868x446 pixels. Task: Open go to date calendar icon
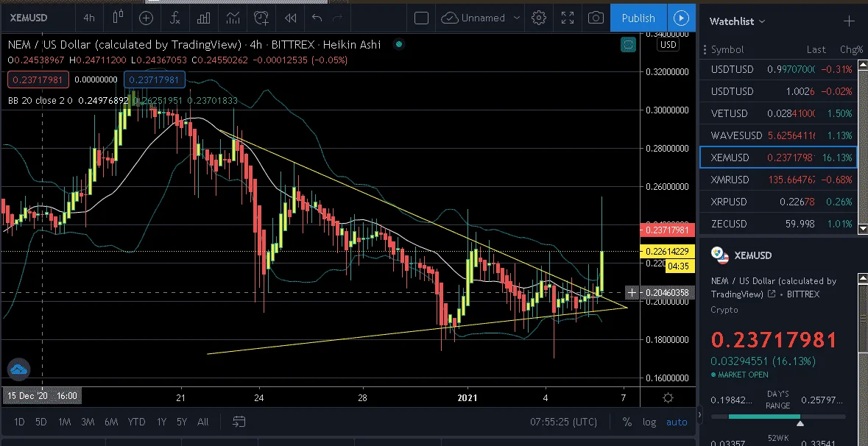(x=239, y=422)
